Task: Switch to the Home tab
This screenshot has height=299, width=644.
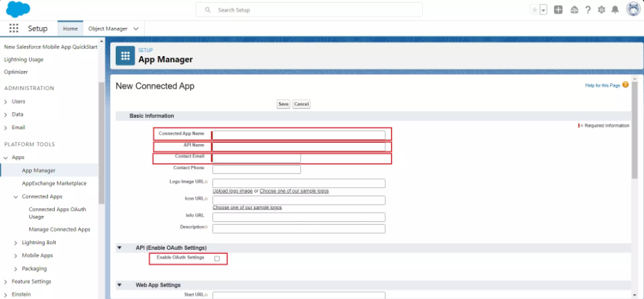Action: 70,28
